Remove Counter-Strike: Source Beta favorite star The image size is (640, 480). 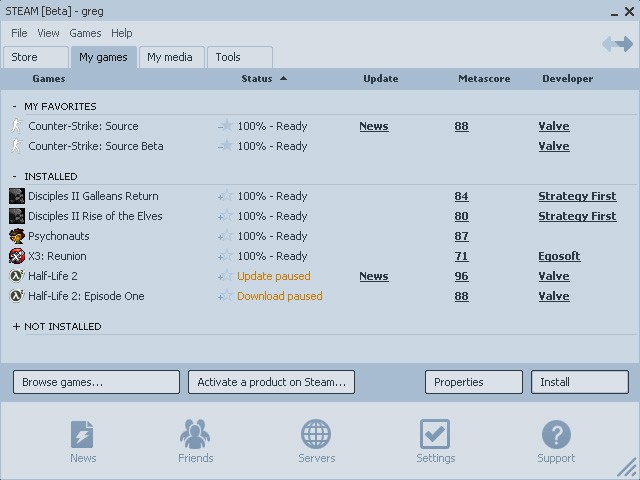pos(226,146)
